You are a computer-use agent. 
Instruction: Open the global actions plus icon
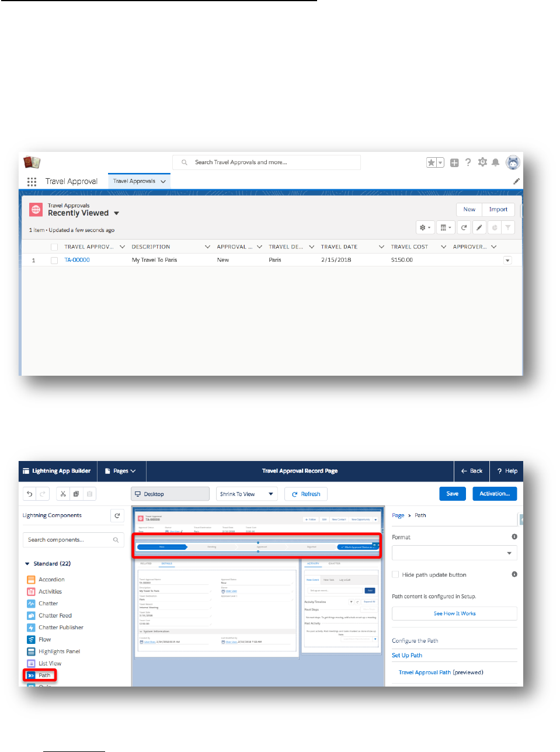click(454, 162)
